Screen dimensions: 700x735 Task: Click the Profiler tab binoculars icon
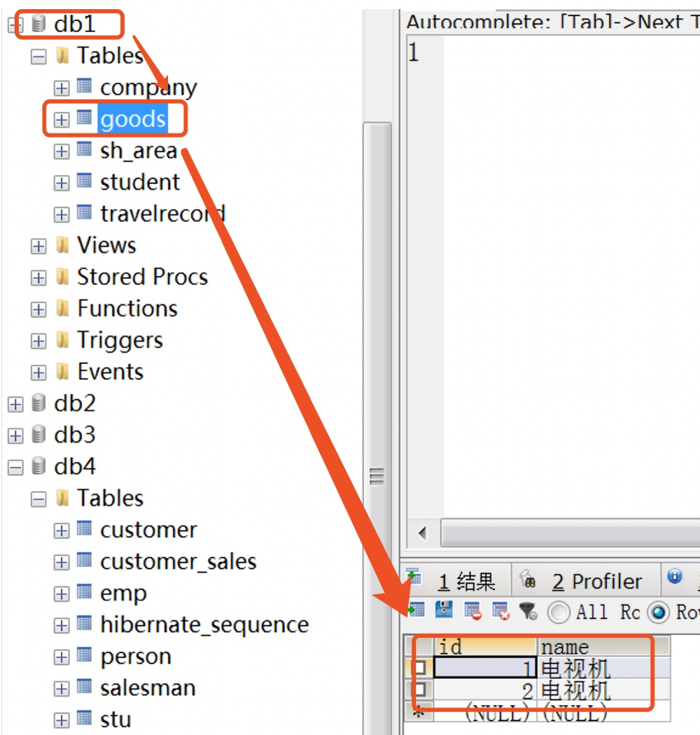528,580
